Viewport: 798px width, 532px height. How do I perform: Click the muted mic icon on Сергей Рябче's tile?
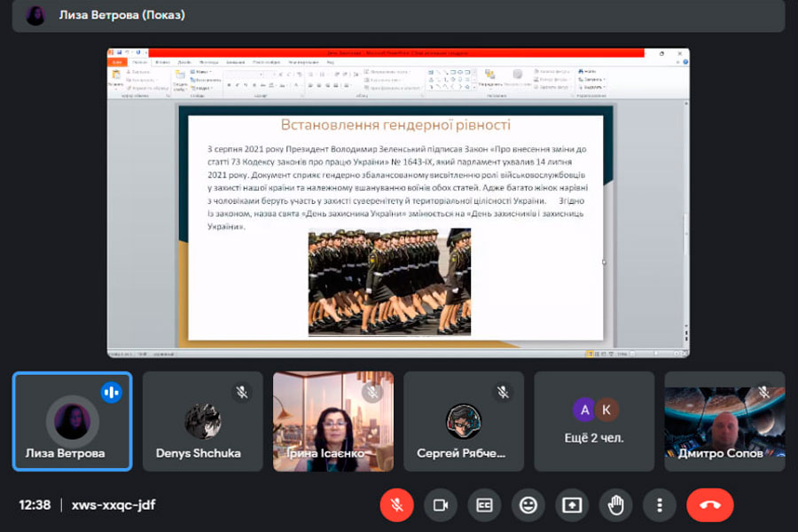click(502, 392)
